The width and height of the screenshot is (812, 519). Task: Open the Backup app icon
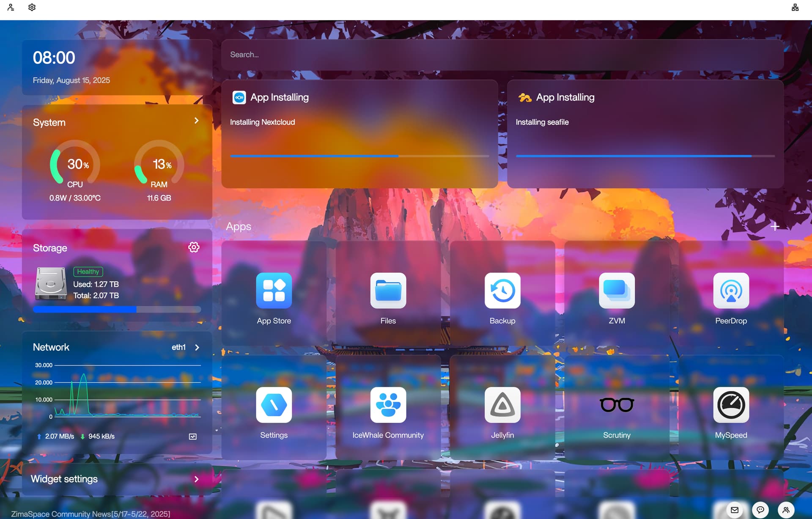[502, 291]
